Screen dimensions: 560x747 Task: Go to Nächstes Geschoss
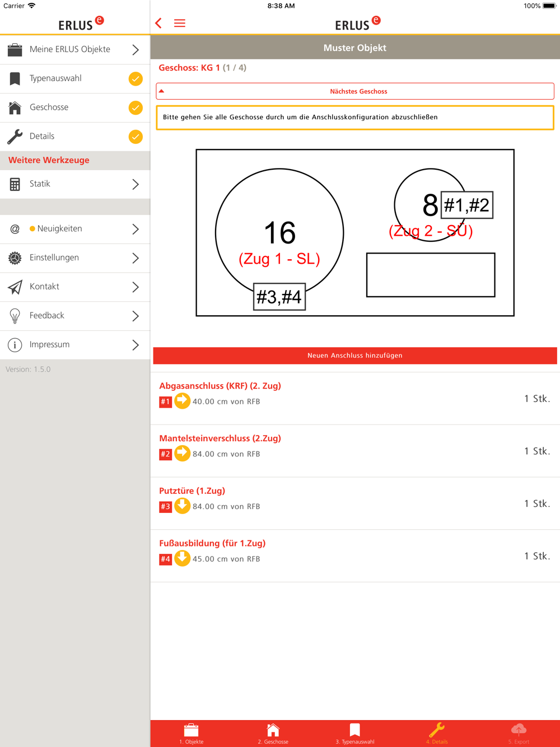(355, 91)
